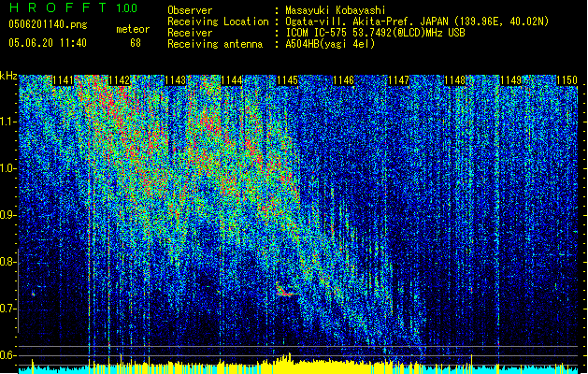This screenshot has height=374, width=588.
Task: Click the 1149 time marker
Action: point(510,80)
